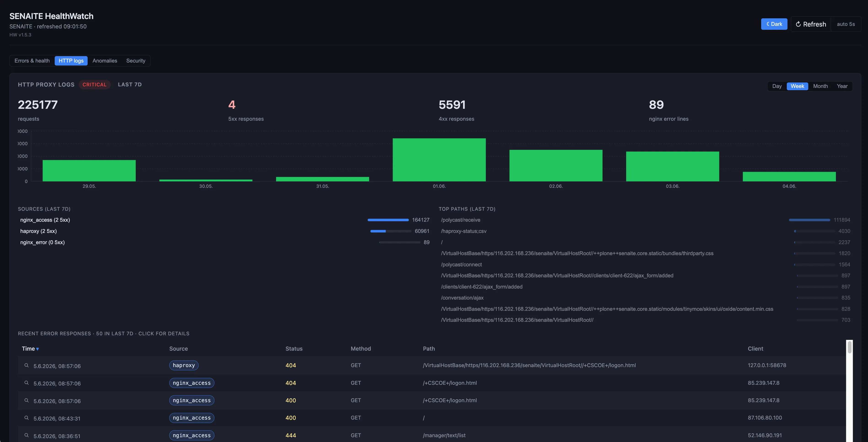Click the /manager/text/list path cell
Image resolution: width=868 pixels, height=442 pixels.
[444, 435]
